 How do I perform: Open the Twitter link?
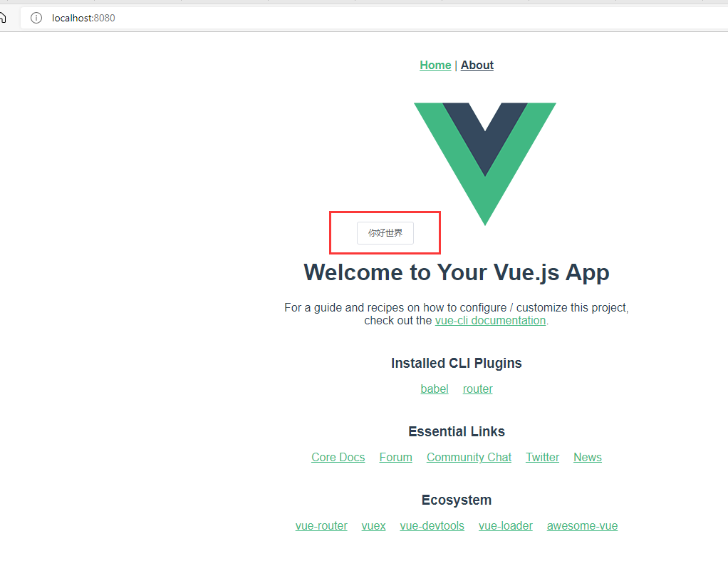tap(542, 457)
